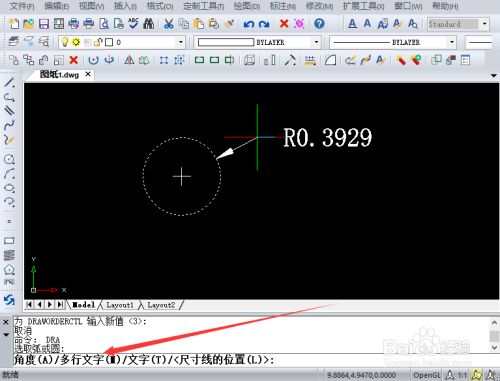Image resolution: width=500 pixels, height=381 pixels.
Task: Click the command history scrollbar up arrow
Action: tap(494, 322)
